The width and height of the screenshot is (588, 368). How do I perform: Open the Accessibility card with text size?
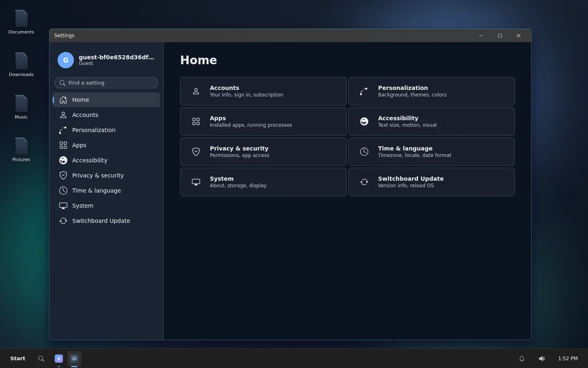pos(431,121)
